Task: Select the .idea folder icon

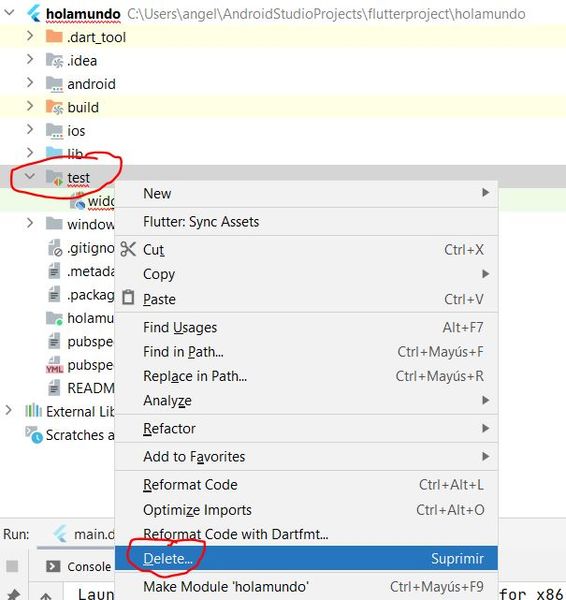Action: 54,60
